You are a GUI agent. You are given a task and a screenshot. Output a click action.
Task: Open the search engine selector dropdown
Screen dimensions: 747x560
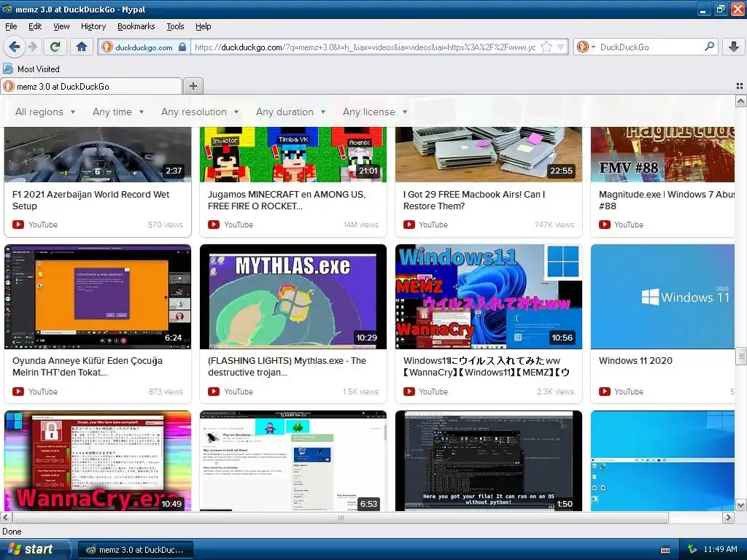[x=586, y=47]
